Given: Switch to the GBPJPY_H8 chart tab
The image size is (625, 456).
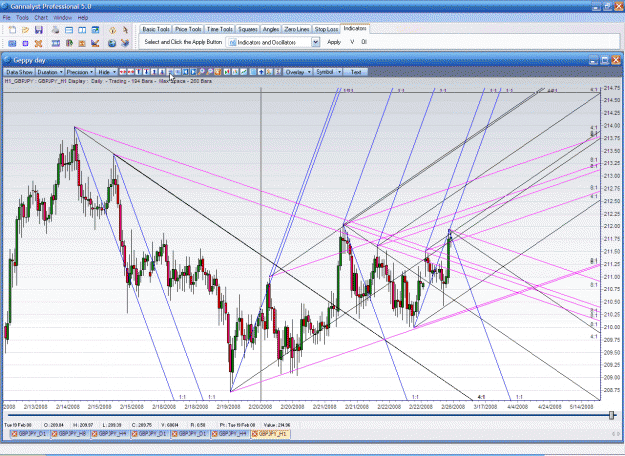Looking at the screenshot, I should pyautogui.click(x=70, y=434).
